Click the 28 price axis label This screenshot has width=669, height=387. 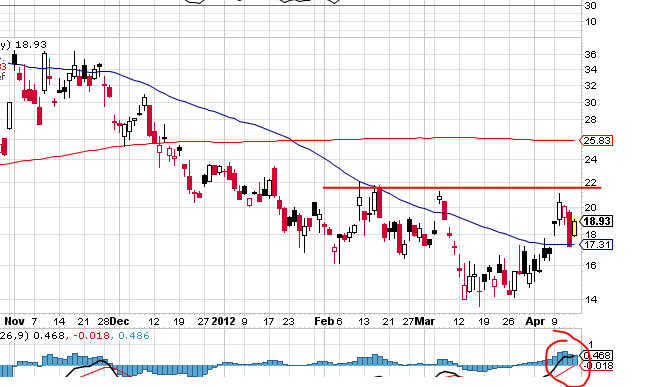(x=590, y=120)
